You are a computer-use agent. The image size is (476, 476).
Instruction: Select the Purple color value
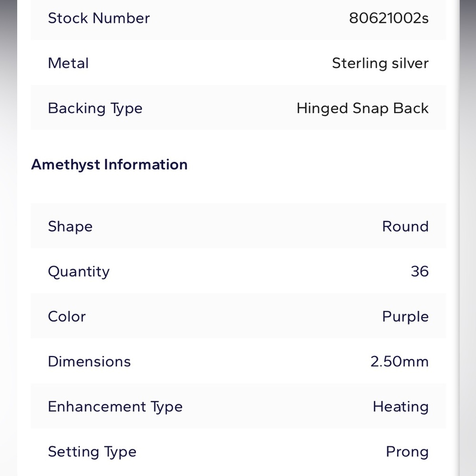[405, 317]
